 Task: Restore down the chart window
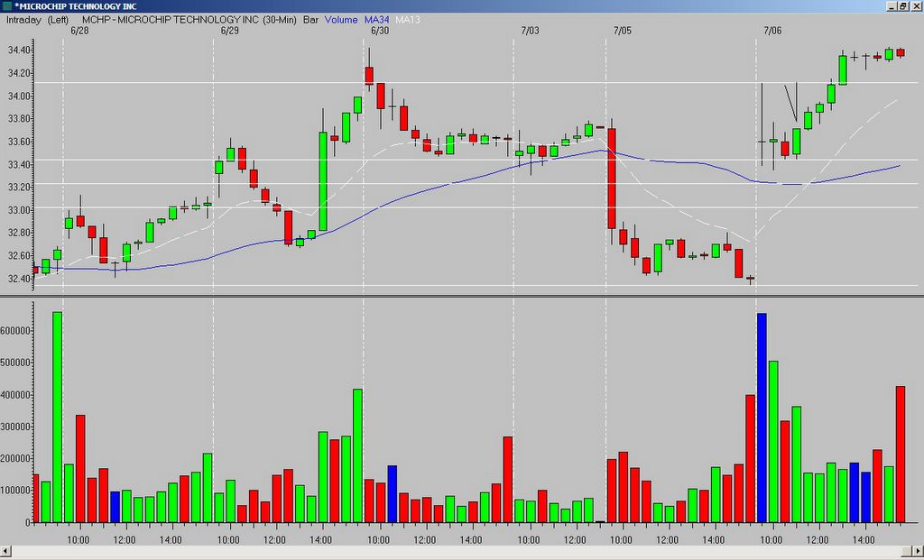[902, 6]
